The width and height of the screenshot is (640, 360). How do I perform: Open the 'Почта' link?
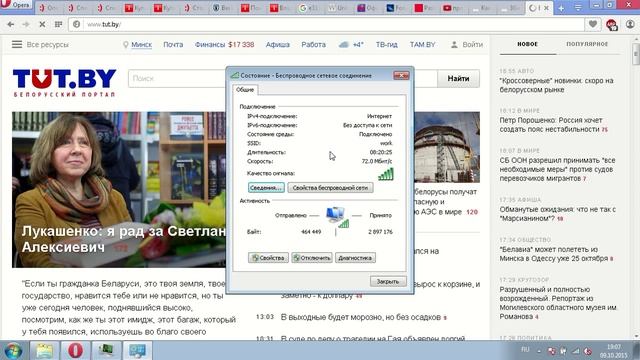coord(173,44)
